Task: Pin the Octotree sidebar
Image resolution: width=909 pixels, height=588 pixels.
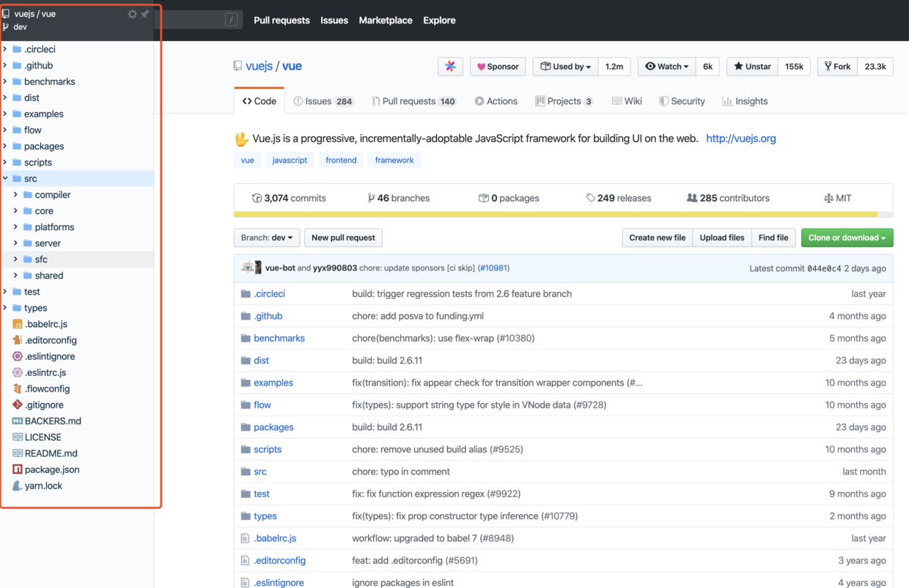Action: 144,14
